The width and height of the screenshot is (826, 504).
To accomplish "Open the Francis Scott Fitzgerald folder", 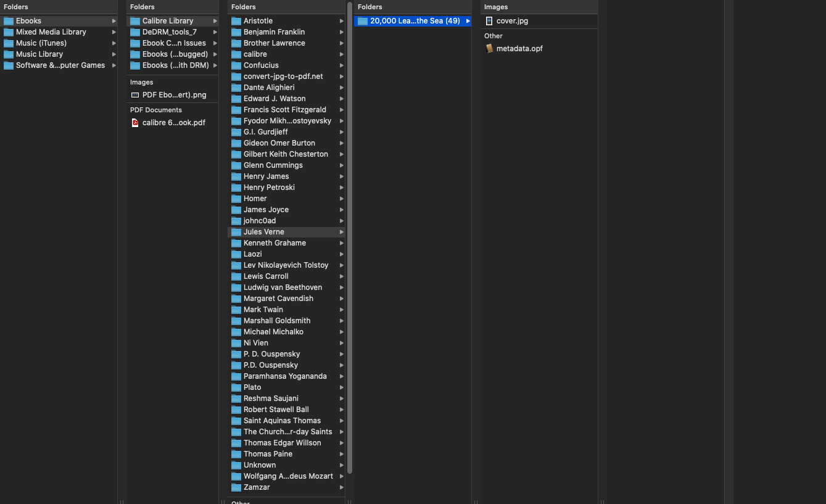I will click(286, 110).
